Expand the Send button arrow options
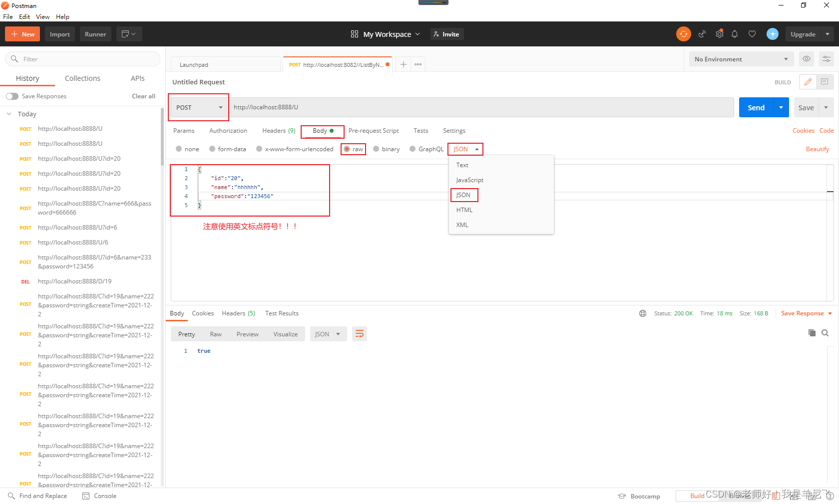 781,107
